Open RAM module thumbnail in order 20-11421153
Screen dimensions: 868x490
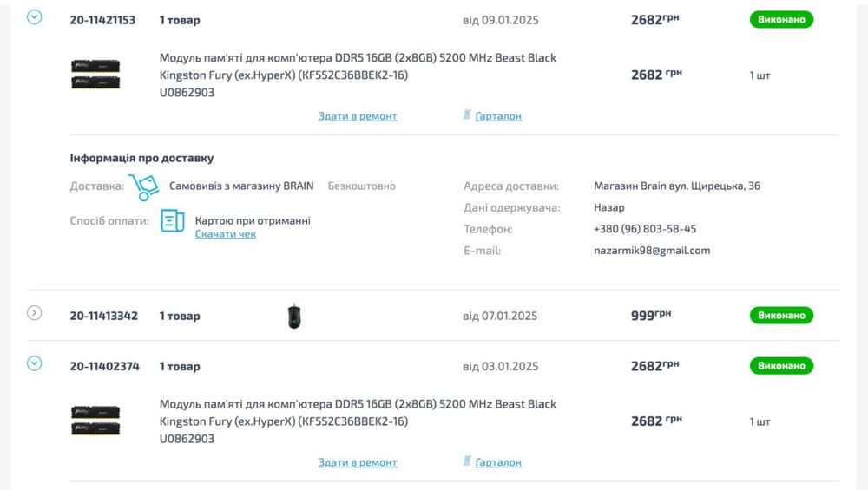tap(95, 75)
